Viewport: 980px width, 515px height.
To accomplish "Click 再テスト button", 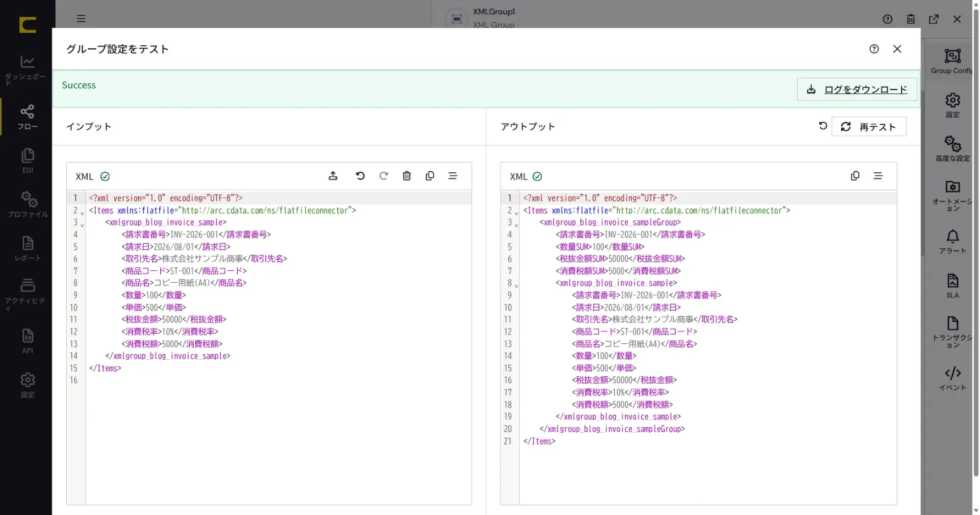I will click(869, 127).
